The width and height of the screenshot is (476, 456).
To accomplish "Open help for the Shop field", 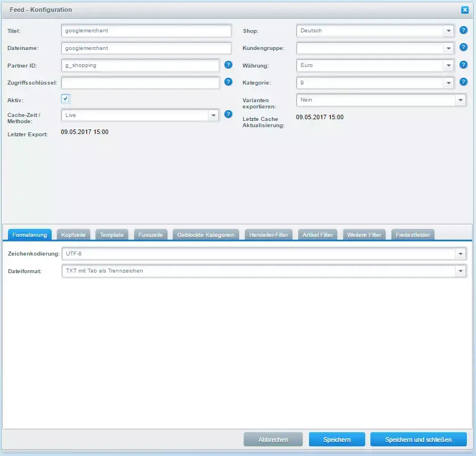I will pos(464,30).
